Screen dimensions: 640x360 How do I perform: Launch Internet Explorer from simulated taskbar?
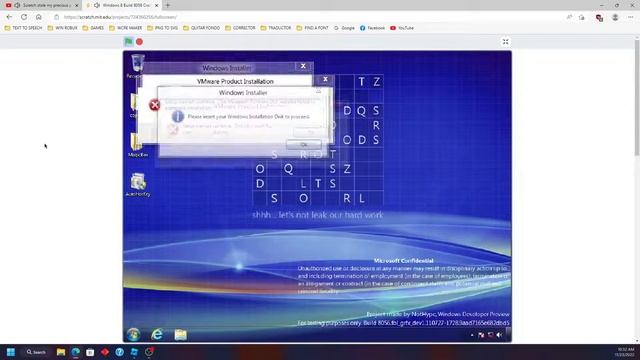[157, 334]
